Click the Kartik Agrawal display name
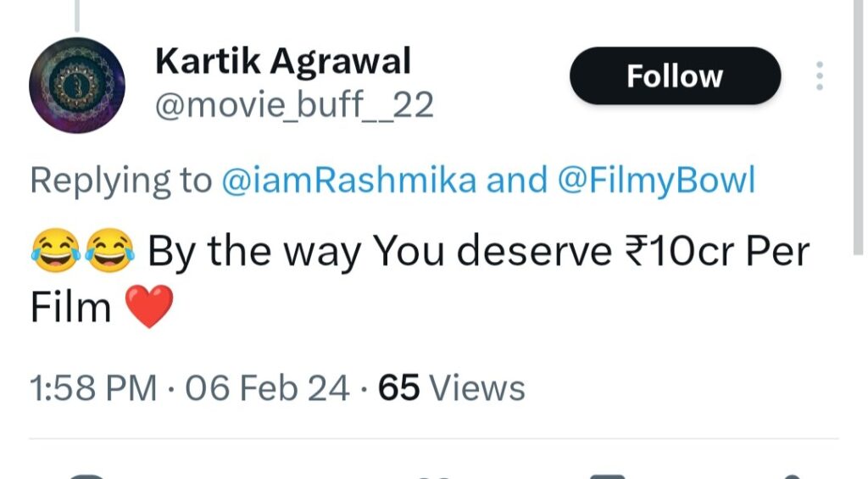The width and height of the screenshot is (868, 479). coord(283,61)
